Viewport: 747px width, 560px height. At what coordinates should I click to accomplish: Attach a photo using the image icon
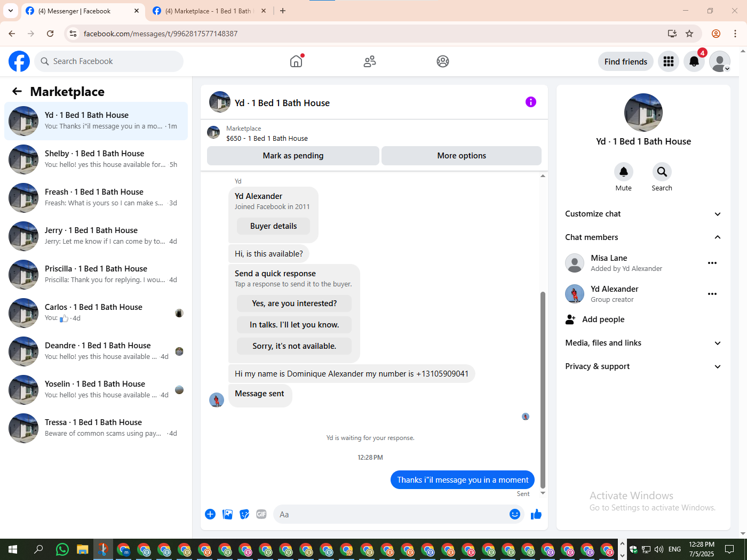227,514
